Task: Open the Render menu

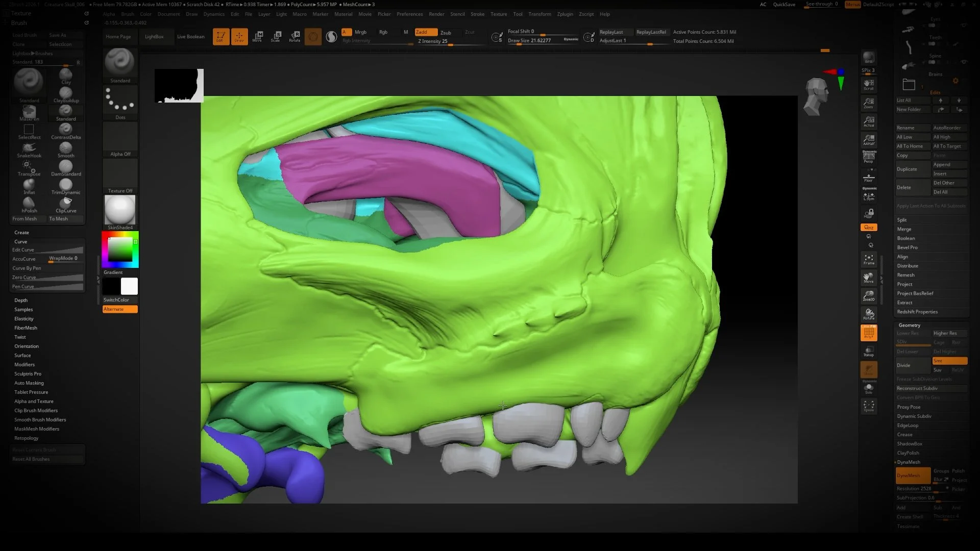Action: (x=436, y=14)
